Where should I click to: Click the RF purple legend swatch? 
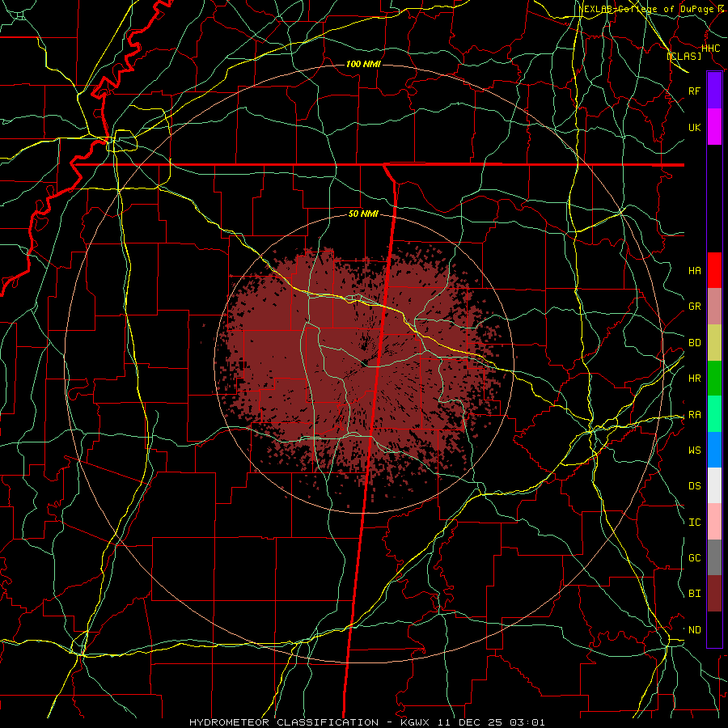pos(714,91)
